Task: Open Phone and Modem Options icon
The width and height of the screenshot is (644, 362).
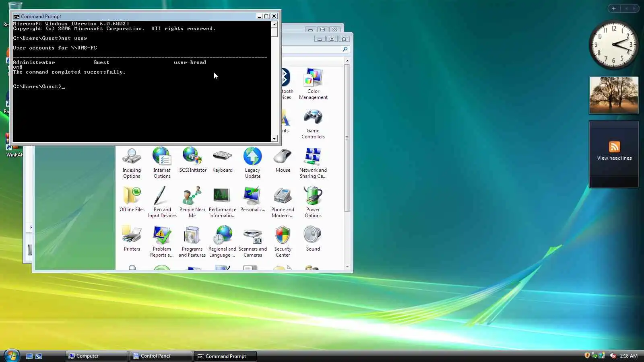Action: click(x=283, y=202)
